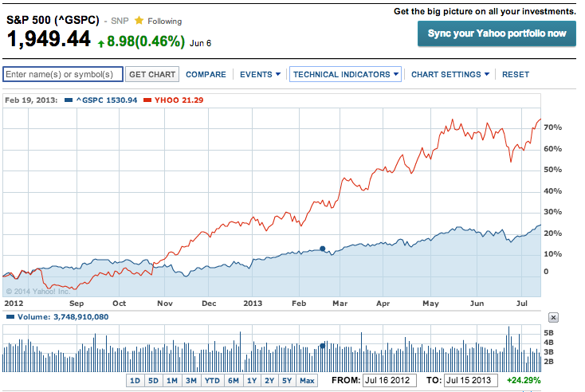Select the 1D range tab
This screenshot has width=585, height=392.
(x=135, y=381)
